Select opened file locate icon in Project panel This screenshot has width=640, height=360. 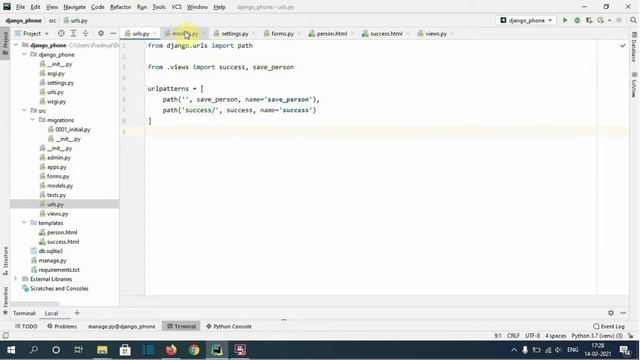[61, 33]
